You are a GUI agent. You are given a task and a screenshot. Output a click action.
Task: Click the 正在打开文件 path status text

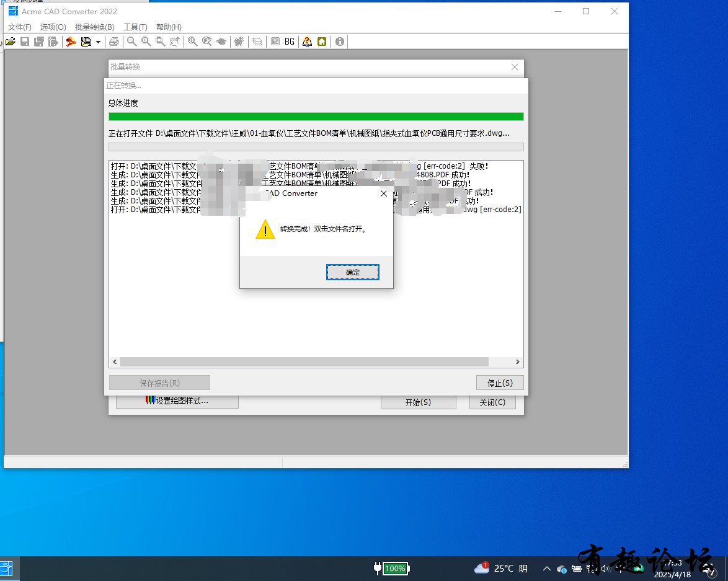pyautogui.click(x=309, y=133)
